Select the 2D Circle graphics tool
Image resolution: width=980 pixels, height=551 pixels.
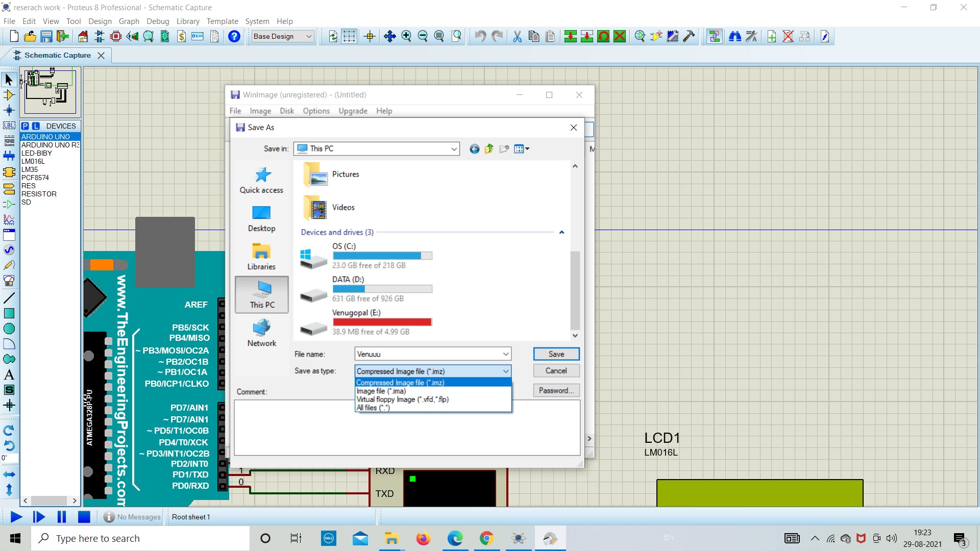[x=9, y=329]
